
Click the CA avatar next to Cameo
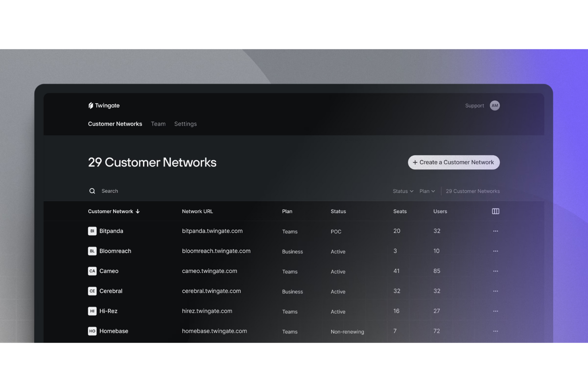(x=92, y=271)
